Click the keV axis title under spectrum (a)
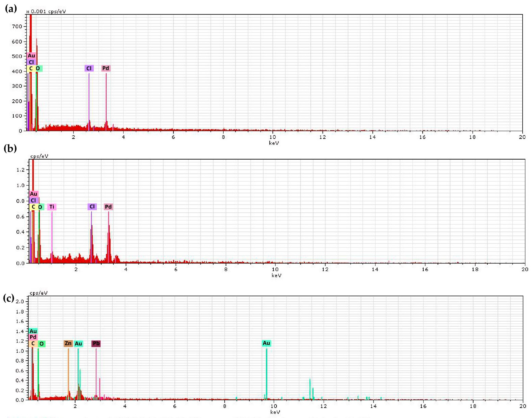The image size is (532, 418). pyautogui.click(x=274, y=143)
